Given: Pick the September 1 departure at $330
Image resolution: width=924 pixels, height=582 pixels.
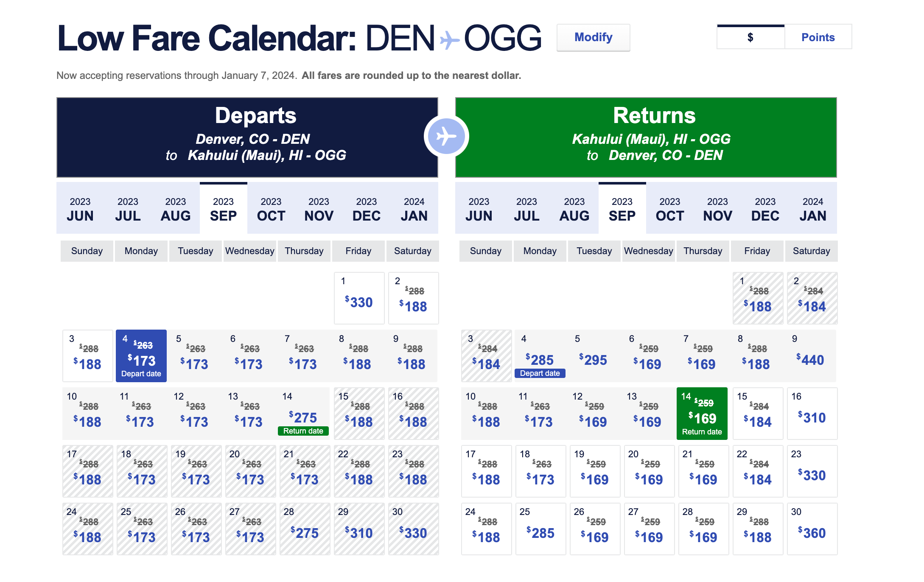Looking at the screenshot, I should (359, 298).
